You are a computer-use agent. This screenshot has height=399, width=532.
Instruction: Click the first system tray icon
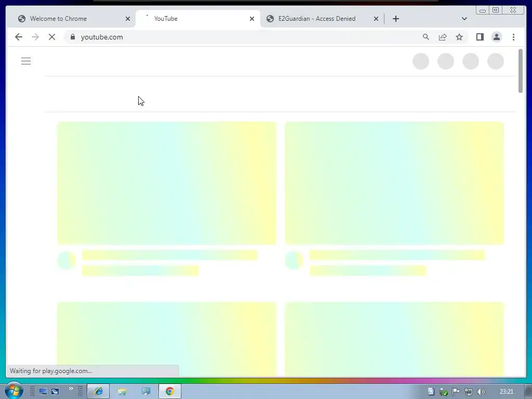(431, 392)
